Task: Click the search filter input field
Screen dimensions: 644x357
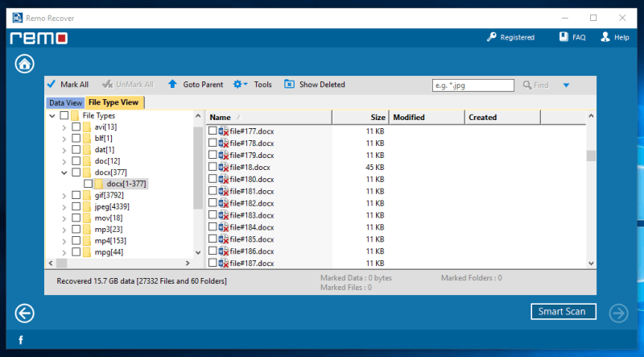Action: click(473, 85)
